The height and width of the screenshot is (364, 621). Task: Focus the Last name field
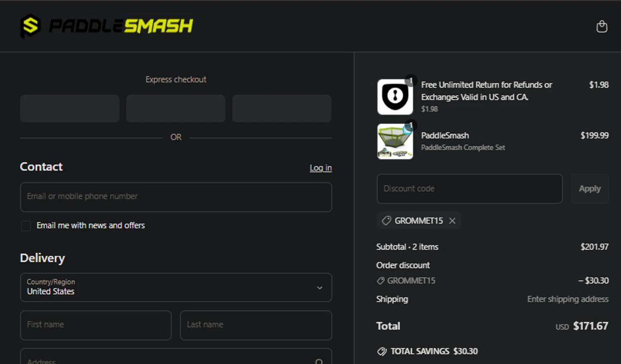(256, 325)
